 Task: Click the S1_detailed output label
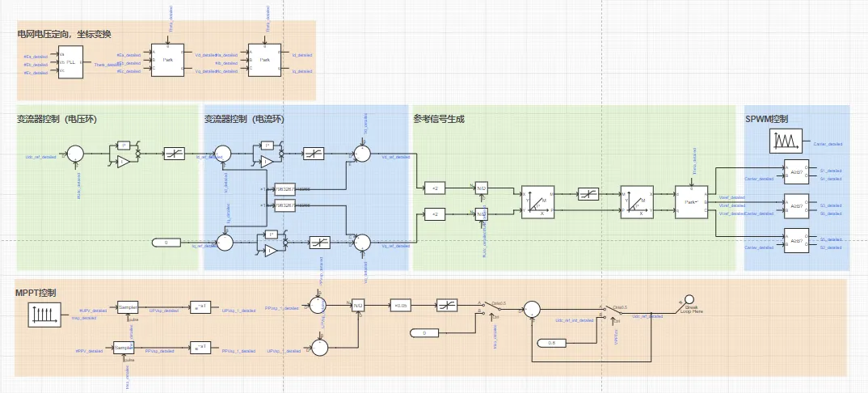832,171
